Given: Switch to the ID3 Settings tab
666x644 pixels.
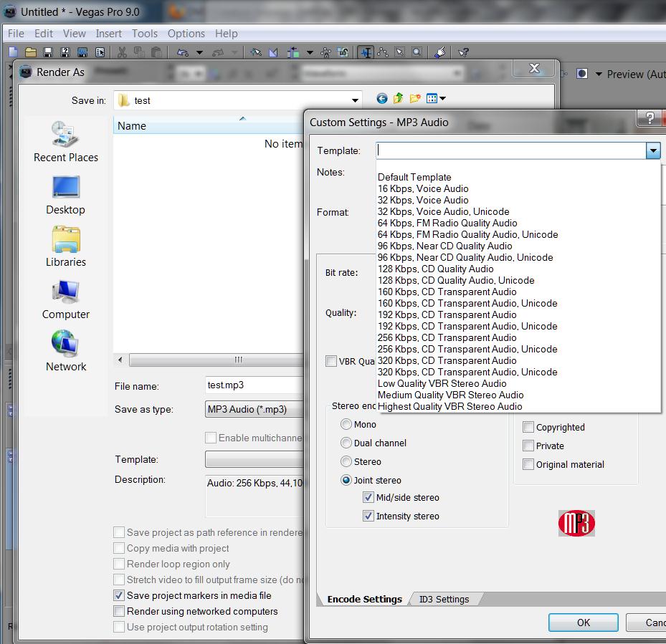Looking at the screenshot, I should pos(444,599).
